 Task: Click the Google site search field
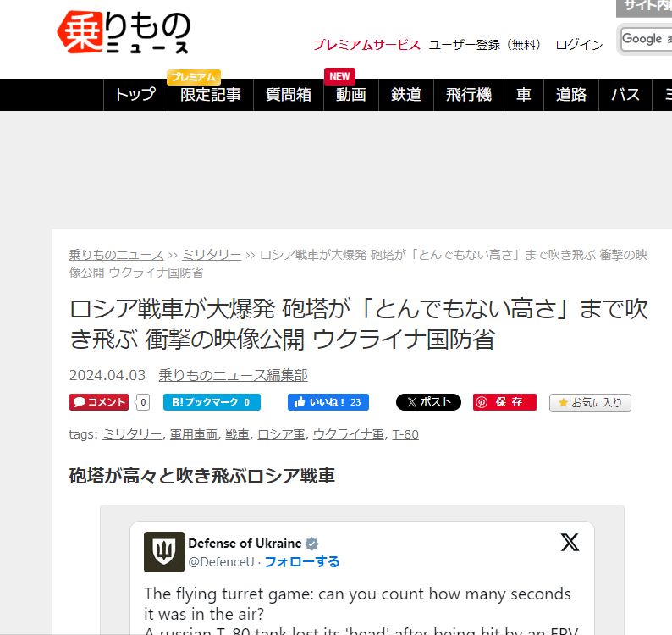click(x=647, y=40)
